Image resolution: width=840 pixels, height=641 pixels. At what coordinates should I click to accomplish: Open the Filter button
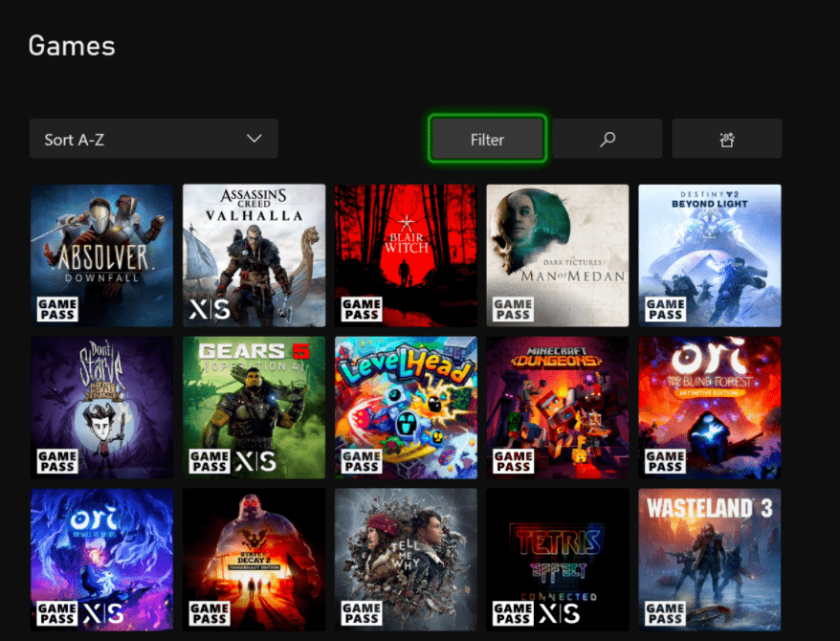[487, 140]
